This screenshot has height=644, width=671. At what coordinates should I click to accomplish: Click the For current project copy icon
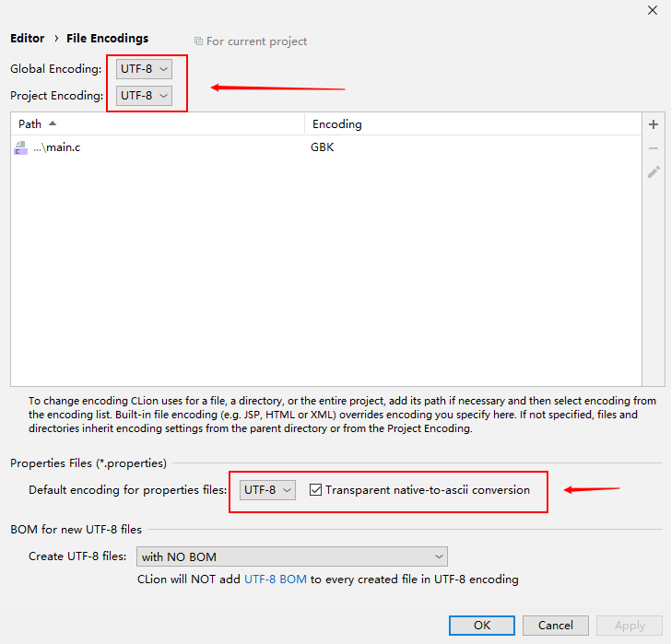pyautogui.click(x=198, y=41)
